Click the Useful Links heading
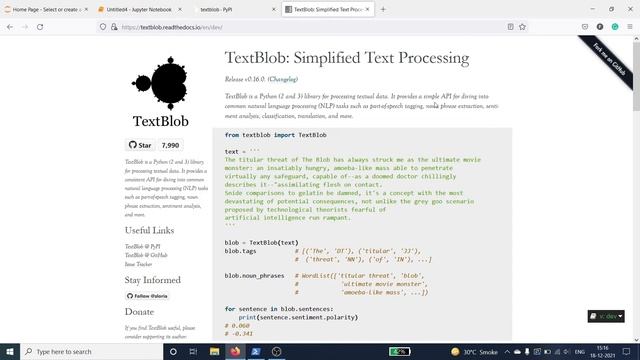640x360 pixels. pos(149,230)
